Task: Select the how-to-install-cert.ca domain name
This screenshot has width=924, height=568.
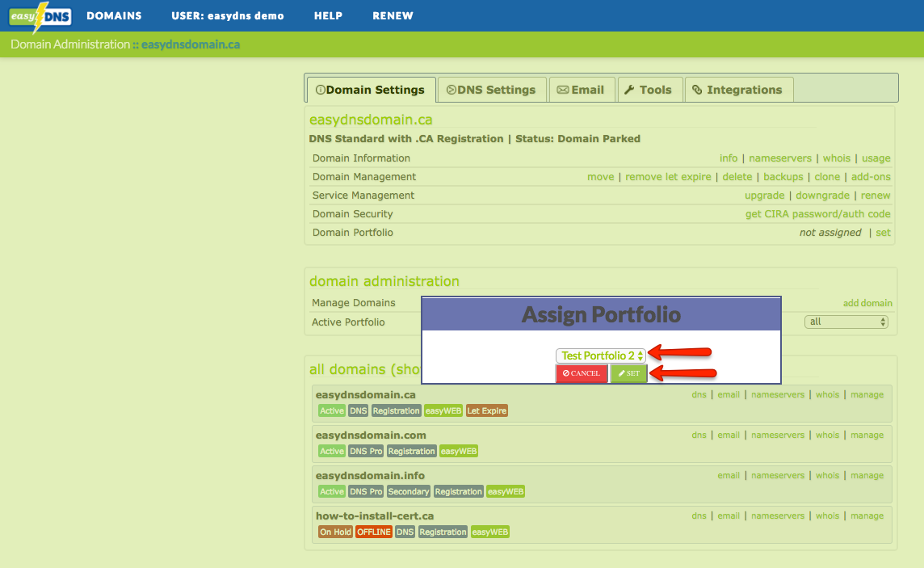Action: click(375, 516)
